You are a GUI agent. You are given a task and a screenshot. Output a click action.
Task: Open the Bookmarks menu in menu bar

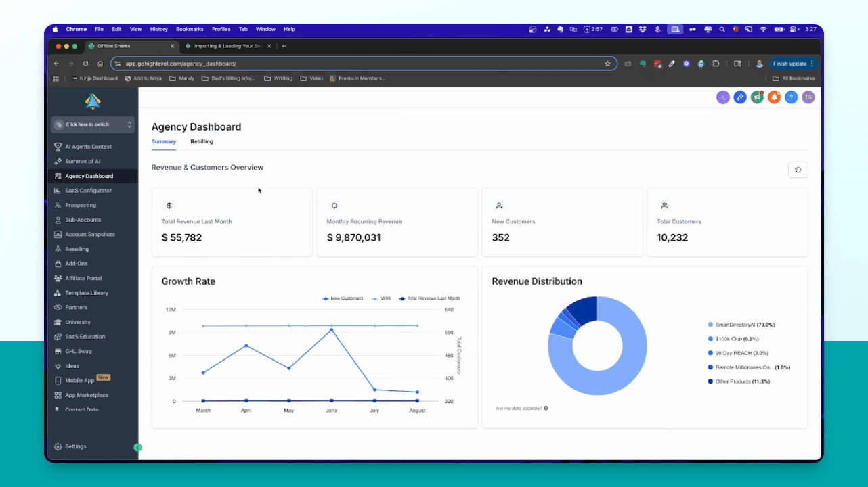[x=189, y=29]
